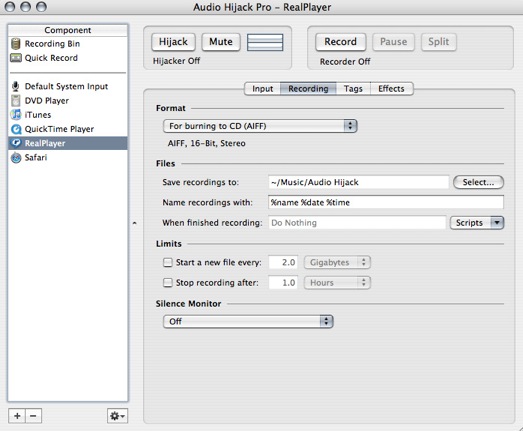This screenshot has width=523, height=431.
Task: Open the Hours unit popup
Action: [x=337, y=283]
